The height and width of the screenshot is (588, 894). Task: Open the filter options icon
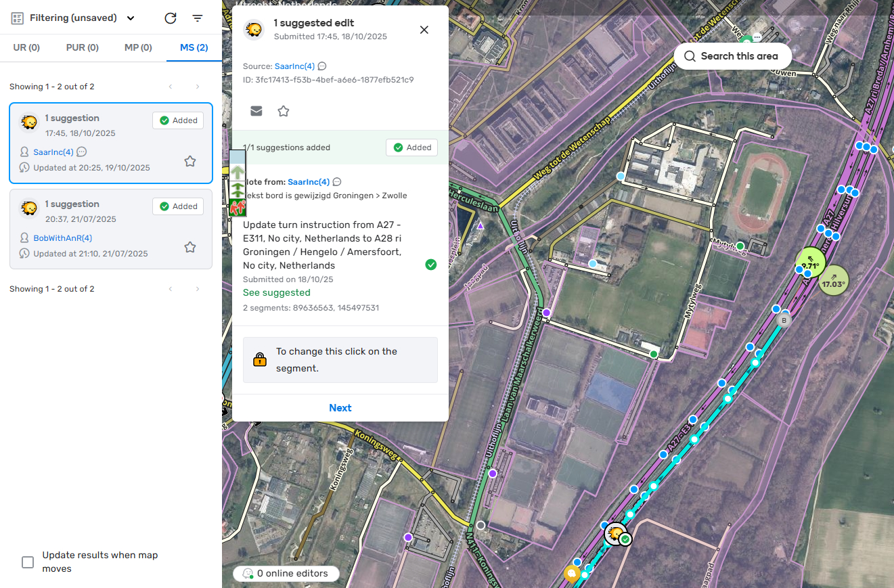(198, 18)
